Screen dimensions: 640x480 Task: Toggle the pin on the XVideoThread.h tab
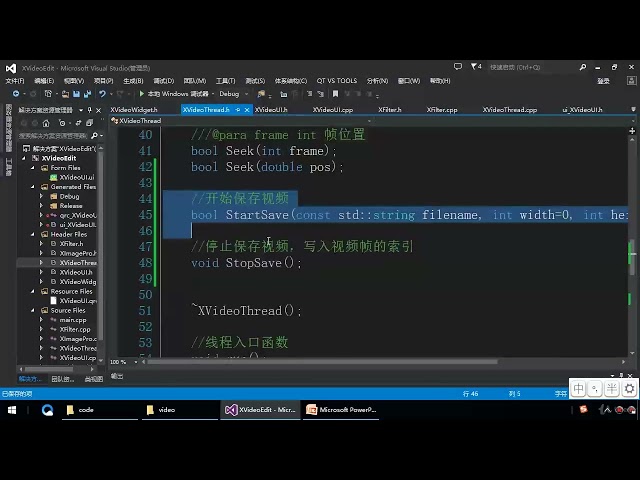click(x=238, y=110)
